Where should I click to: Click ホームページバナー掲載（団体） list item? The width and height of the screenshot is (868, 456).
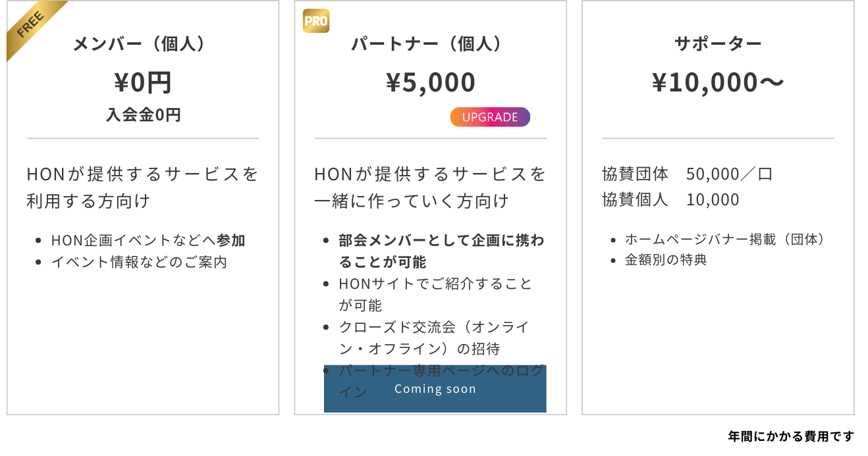724,240
